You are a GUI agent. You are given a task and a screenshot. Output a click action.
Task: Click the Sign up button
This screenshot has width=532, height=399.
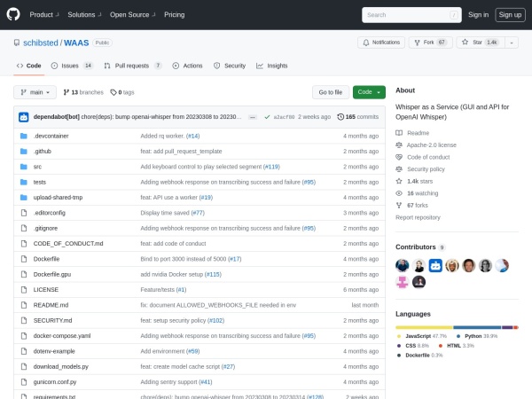point(509,14)
